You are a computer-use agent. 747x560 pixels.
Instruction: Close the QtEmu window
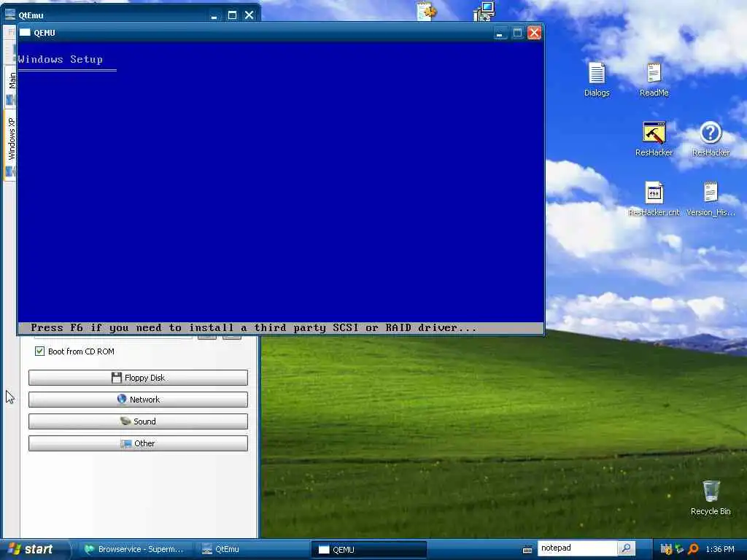(x=249, y=15)
